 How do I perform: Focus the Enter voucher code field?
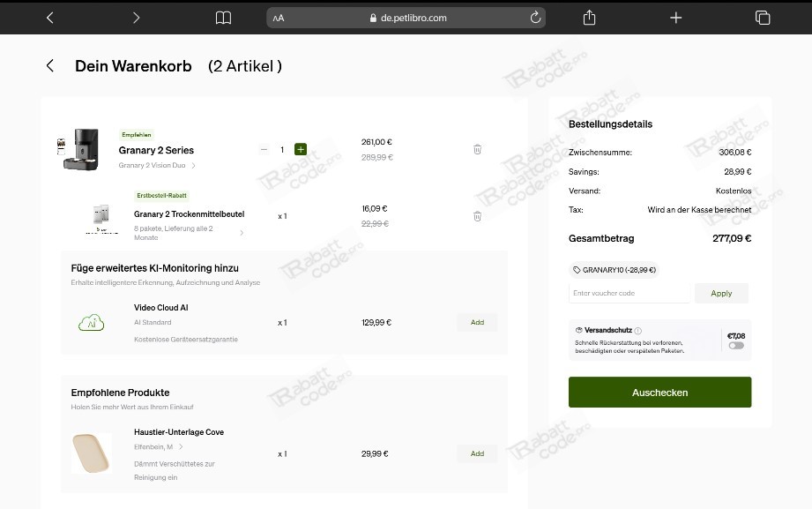pos(629,293)
